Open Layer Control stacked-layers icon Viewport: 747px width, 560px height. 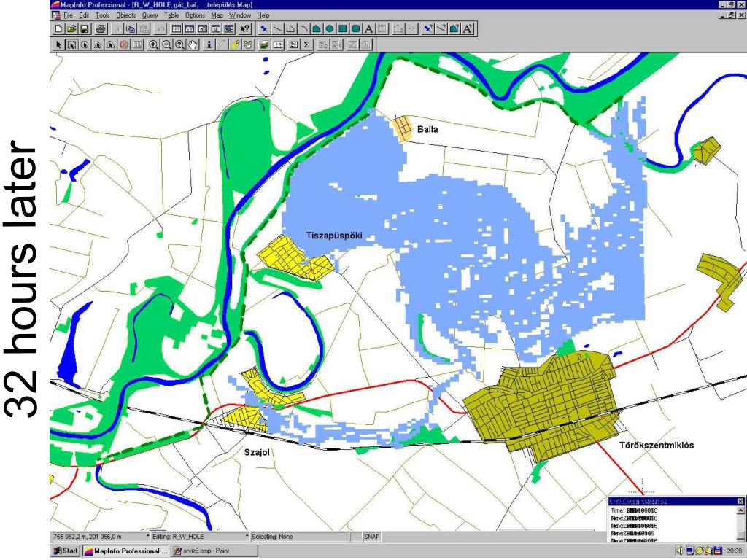[265, 44]
